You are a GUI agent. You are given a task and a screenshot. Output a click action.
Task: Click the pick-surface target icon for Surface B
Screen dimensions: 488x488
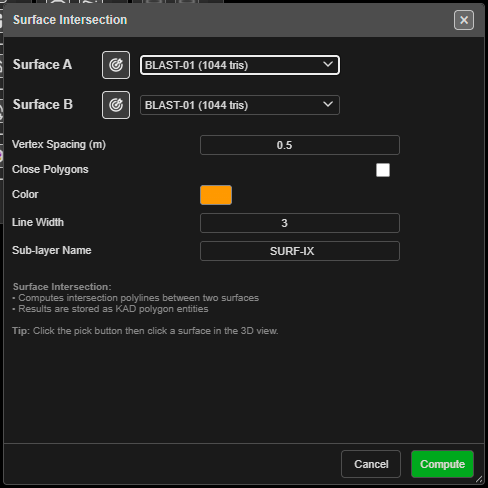[x=116, y=105]
